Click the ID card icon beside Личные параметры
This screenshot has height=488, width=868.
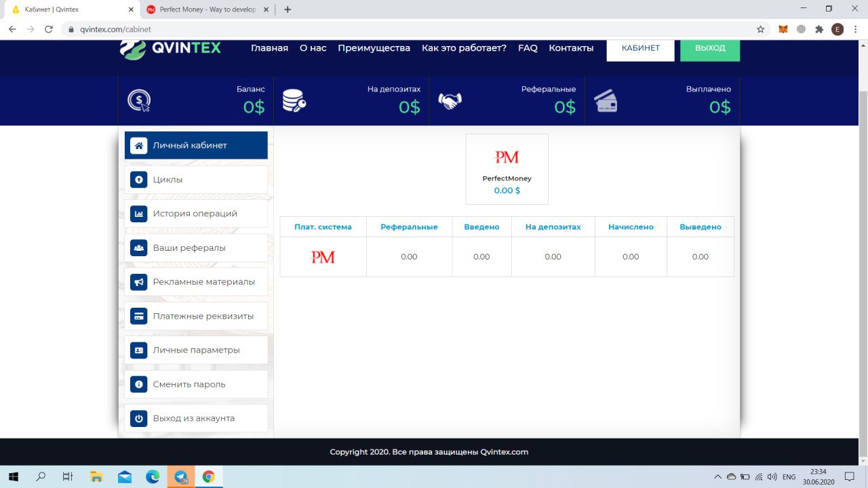click(139, 350)
